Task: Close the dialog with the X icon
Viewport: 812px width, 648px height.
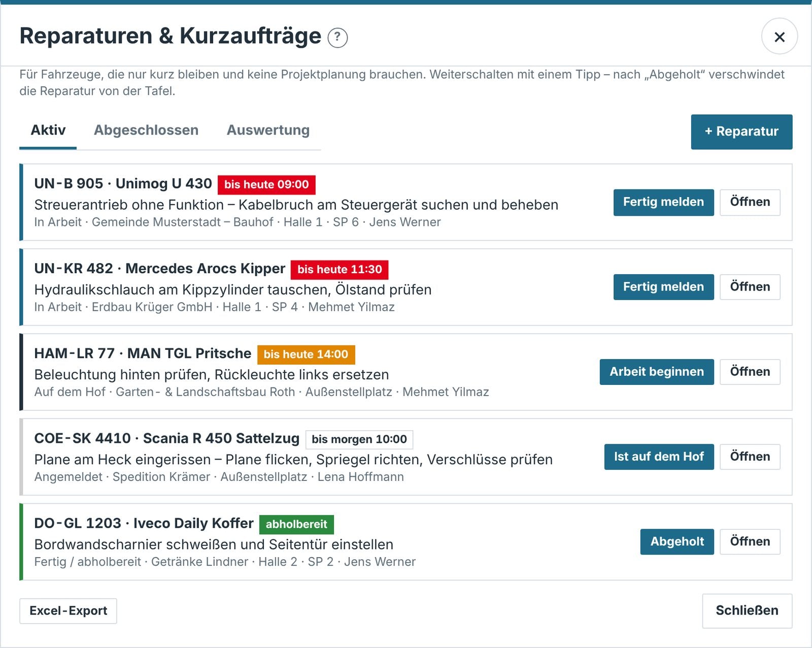Action: click(780, 37)
